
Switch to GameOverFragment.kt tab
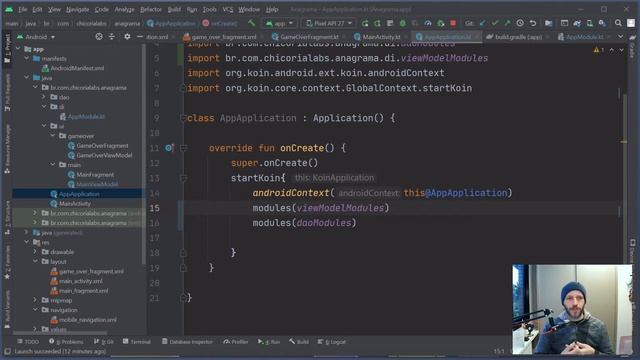point(309,37)
